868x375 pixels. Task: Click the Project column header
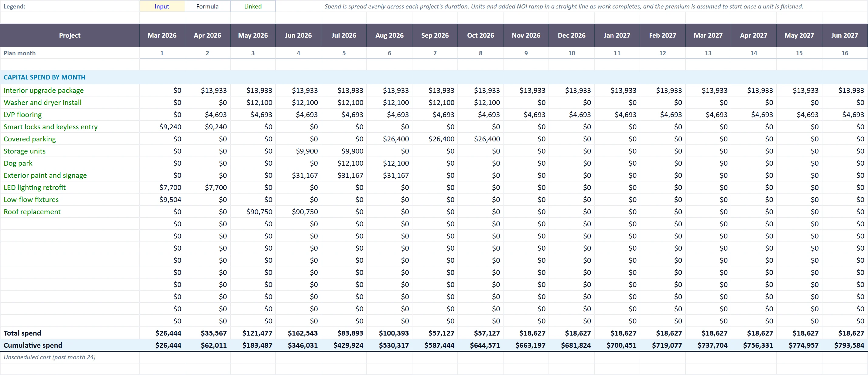(x=70, y=35)
